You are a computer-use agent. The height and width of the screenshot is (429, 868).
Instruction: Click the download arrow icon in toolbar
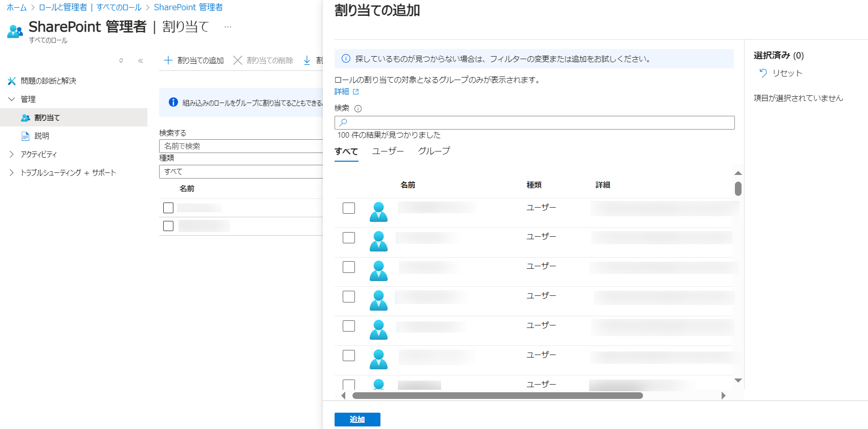(307, 60)
